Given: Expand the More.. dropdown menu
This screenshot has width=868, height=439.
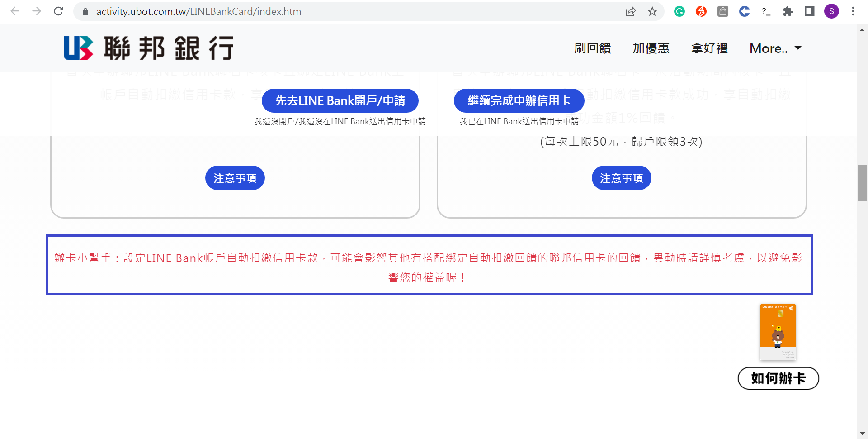Looking at the screenshot, I should tap(775, 48).
